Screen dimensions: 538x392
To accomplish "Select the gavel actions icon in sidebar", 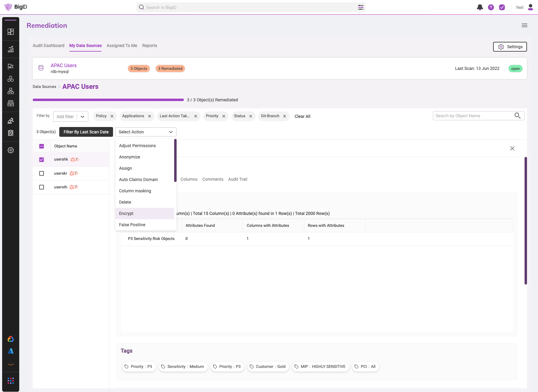I will 11,120.
